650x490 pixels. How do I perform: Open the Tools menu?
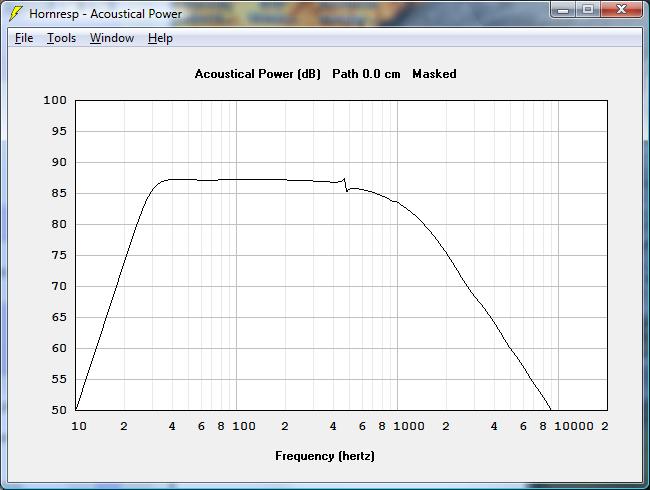point(61,38)
